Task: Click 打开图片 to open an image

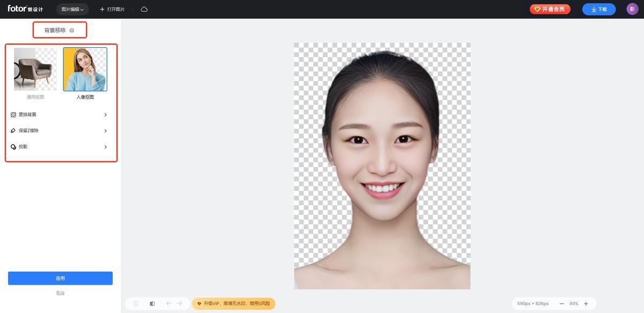Action: 112,9
